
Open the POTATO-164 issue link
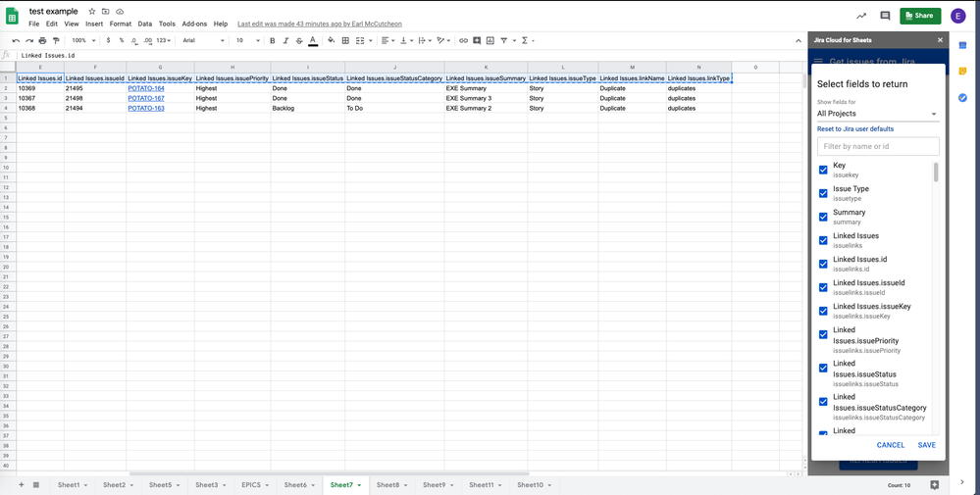coord(146,88)
